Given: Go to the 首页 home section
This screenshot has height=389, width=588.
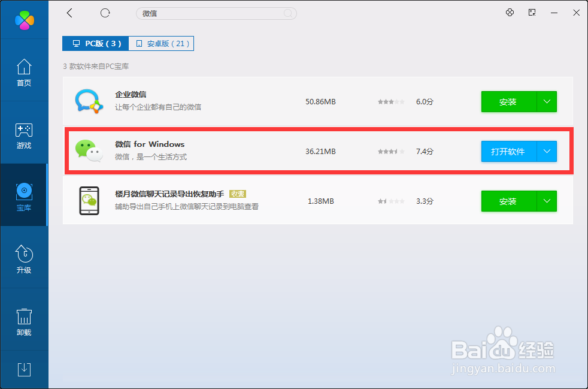Looking at the screenshot, I should [x=24, y=73].
